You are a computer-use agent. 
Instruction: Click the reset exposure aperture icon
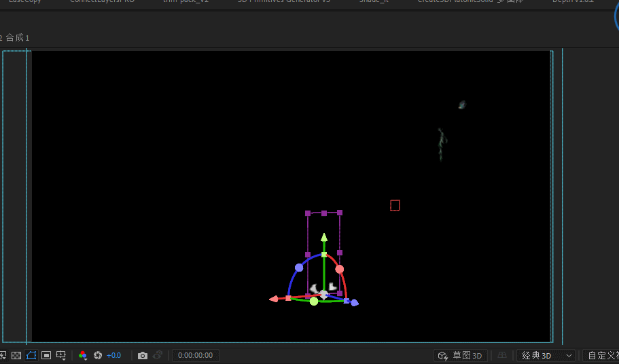98,355
